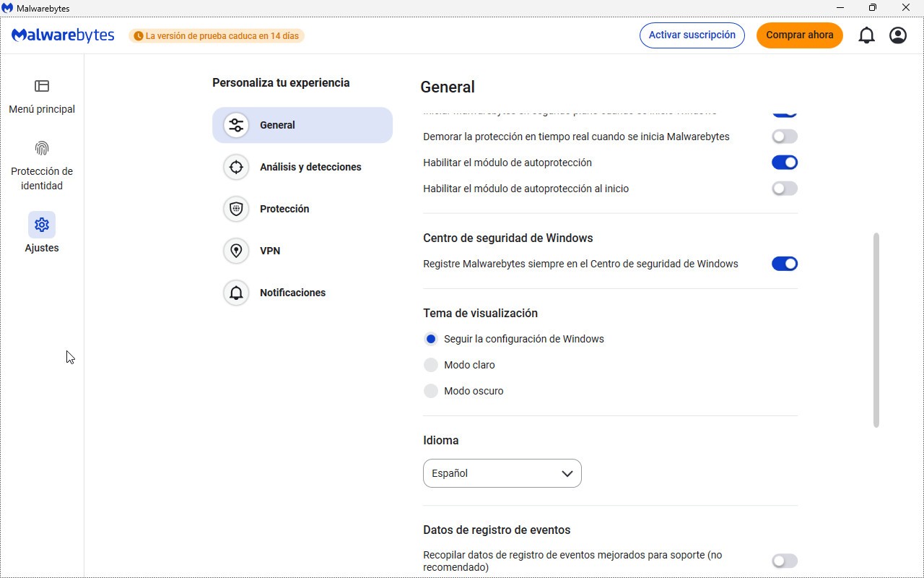Open the user account profile icon
This screenshot has height=578, width=924.
(x=898, y=35)
